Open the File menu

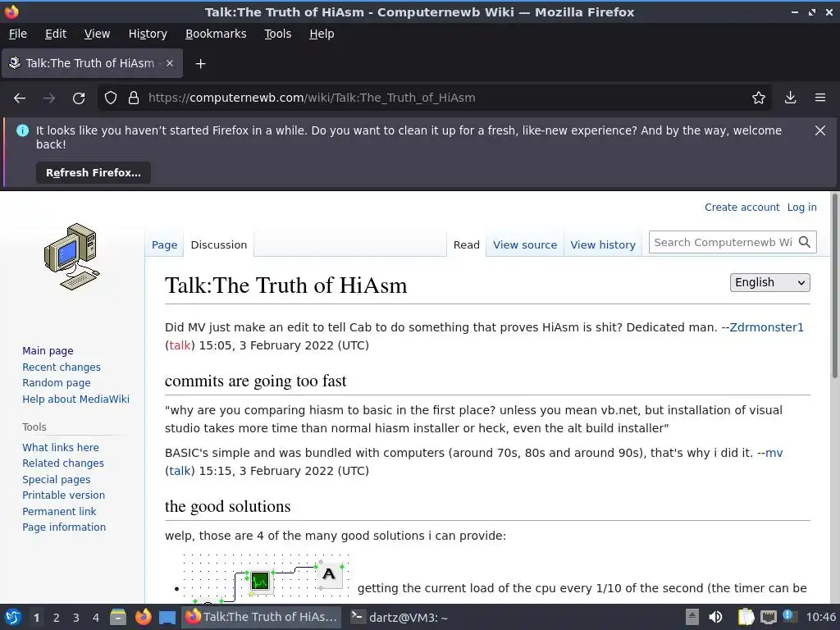click(x=18, y=34)
